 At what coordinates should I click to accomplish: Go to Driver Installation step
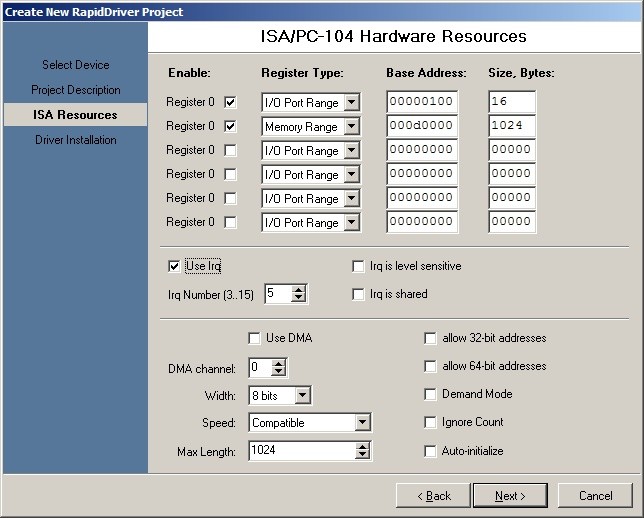click(x=76, y=140)
